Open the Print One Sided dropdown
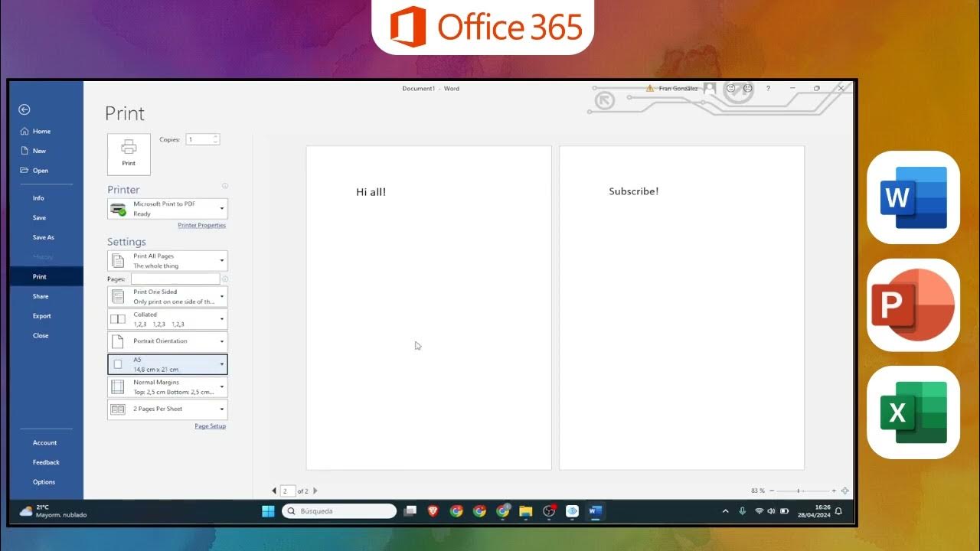Viewport: 980px width, 551px height. pos(168,296)
